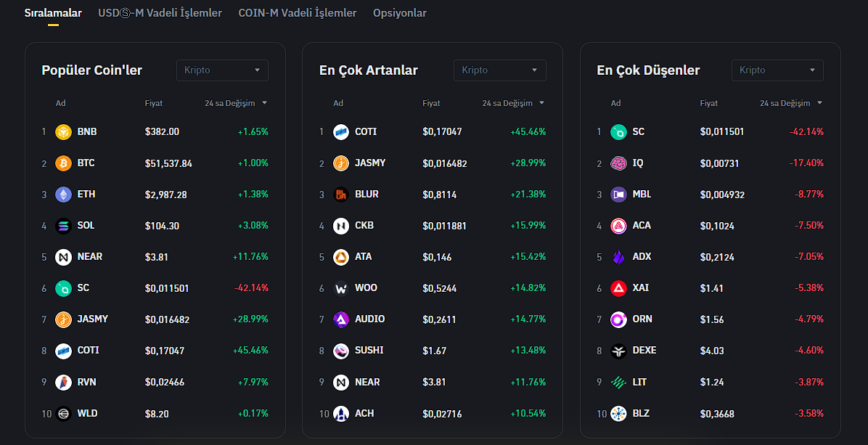
Task: Expand Kripto dropdown in En Çok Düşenler
Action: tap(777, 70)
